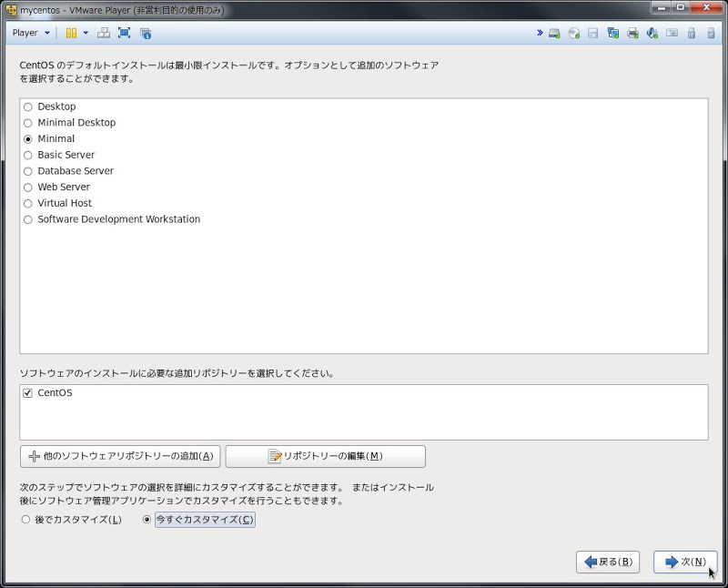Click 他のソフトウェアリポジトリーの追加 button

tap(114, 456)
